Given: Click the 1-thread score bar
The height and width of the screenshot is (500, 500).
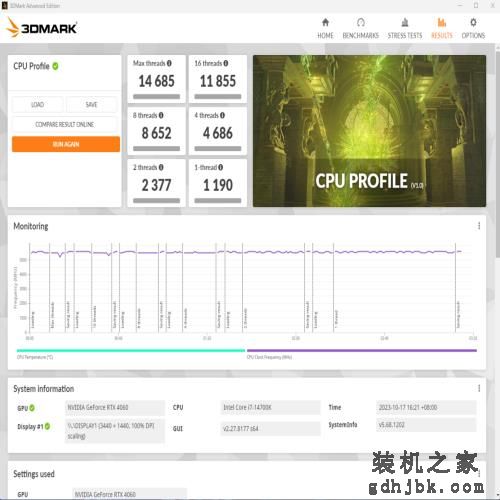Looking at the screenshot, I should (x=218, y=201).
